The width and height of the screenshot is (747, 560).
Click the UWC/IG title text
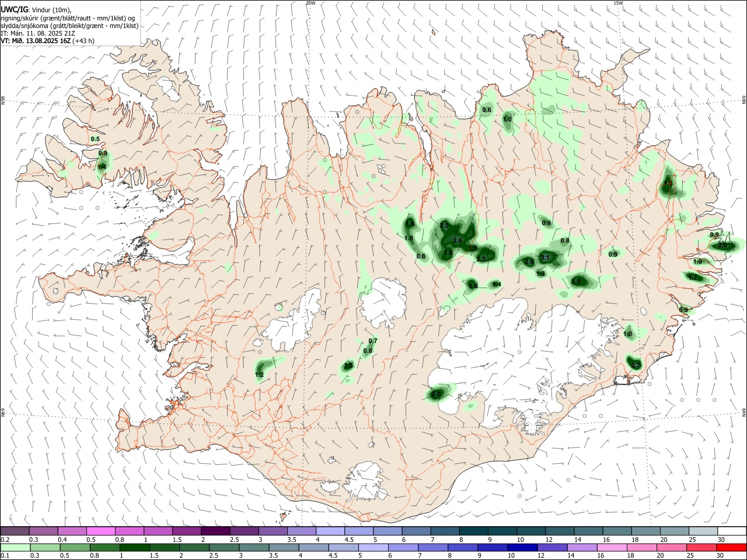(x=15, y=9)
